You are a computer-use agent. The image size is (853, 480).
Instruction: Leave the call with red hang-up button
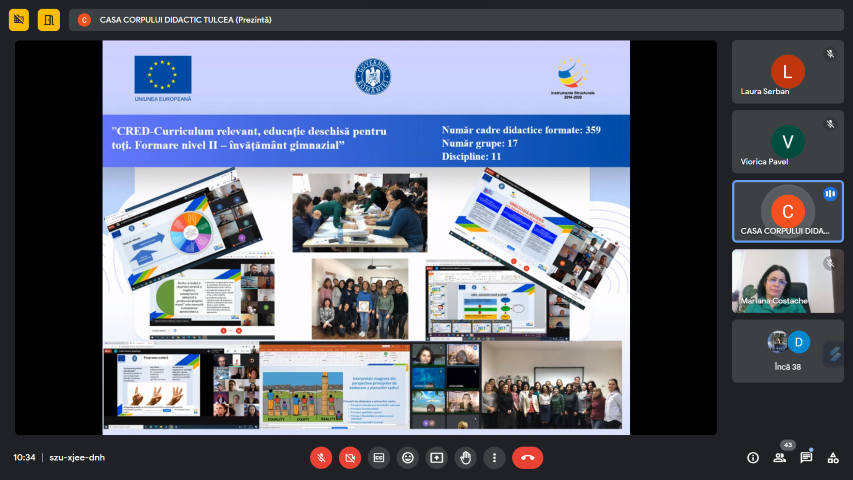(528, 458)
